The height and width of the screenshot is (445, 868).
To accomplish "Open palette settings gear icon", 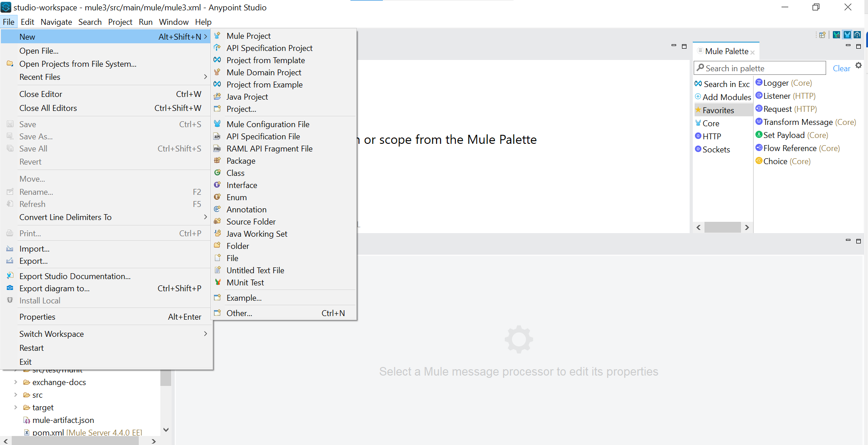I will [859, 65].
